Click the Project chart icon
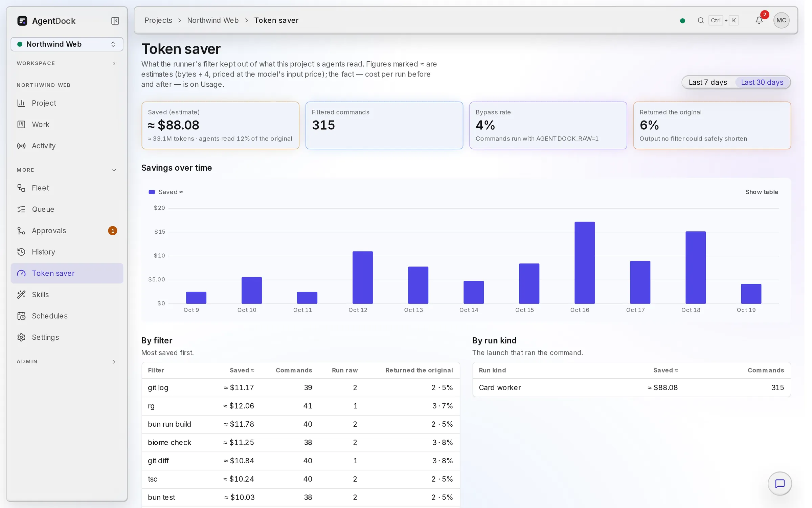This screenshot has width=812, height=508. pos(21,103)
